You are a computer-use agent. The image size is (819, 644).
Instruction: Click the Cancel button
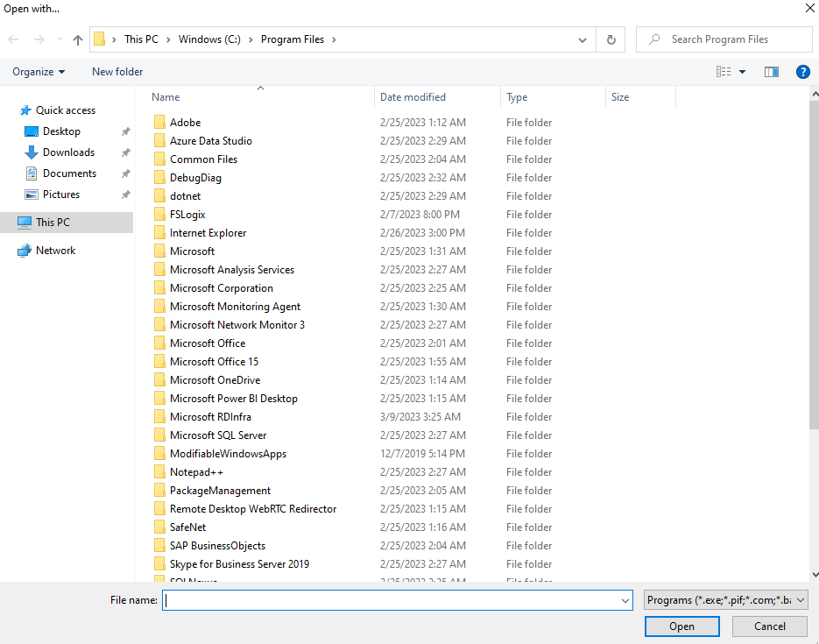tap(769, 626)
